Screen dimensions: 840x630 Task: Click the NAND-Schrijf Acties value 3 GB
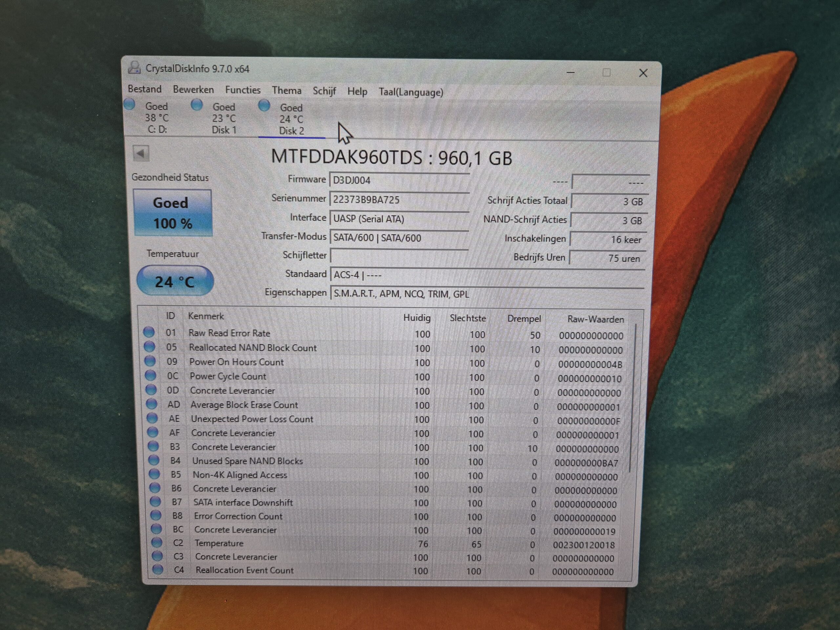(x=609, y=220)
